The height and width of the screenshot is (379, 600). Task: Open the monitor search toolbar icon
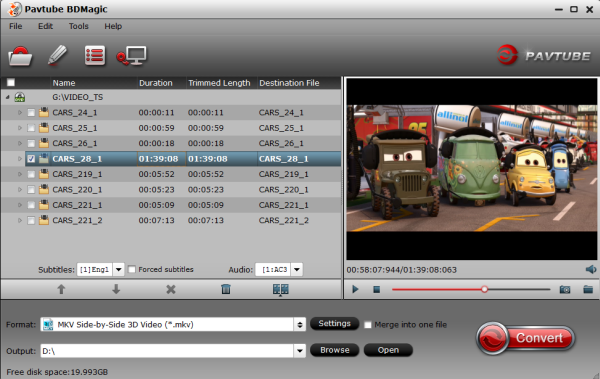coord(132,56)
